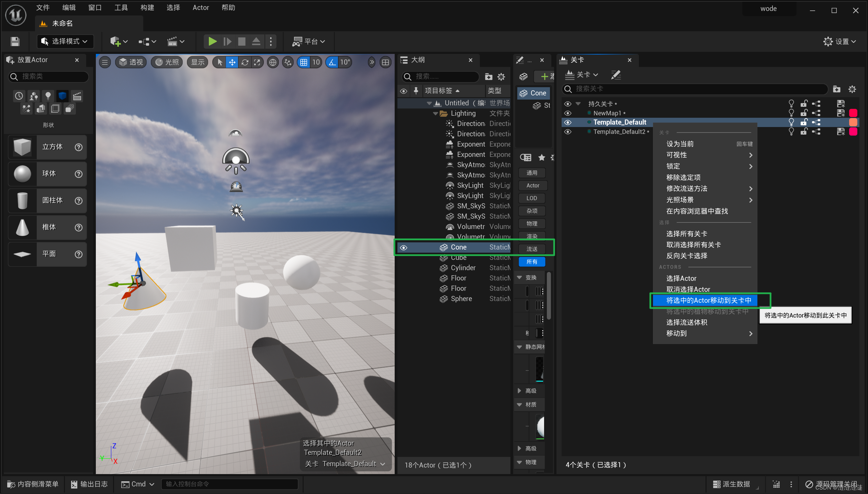This screenshot has height=494, width=868.
Task: Toggle lock icon on Template_Default2 level
Action: pyautogui.click(x=803, y=131)
